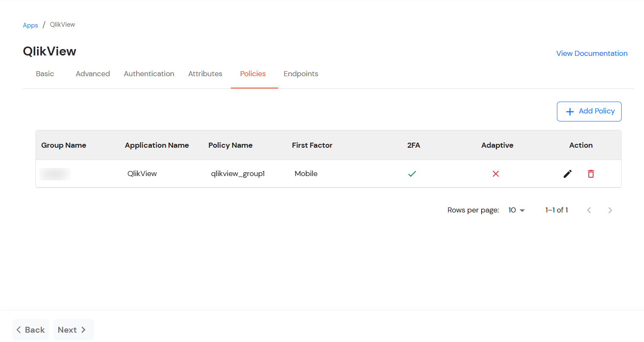Open the Authentication tab

(x=149, y=74)
